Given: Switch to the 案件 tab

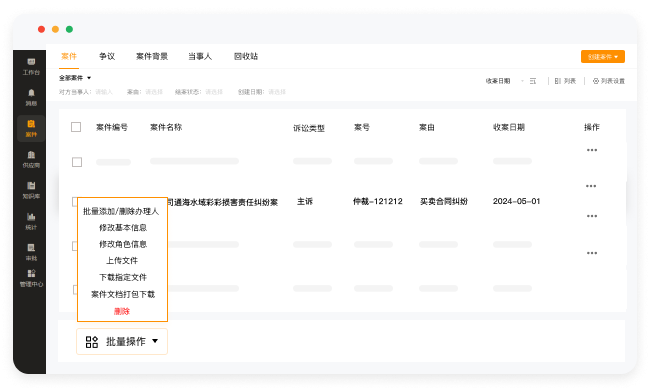Looking at the screenshot, I should [x=69, y=56].
